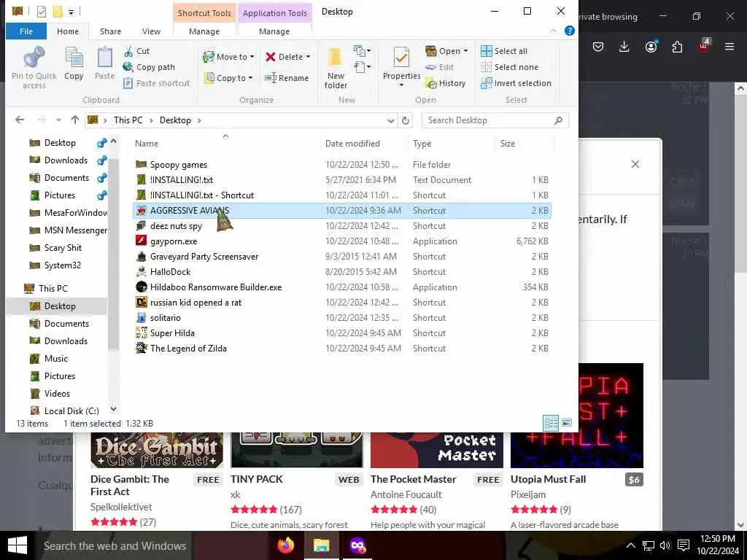This screenshot has height=560, width=747.
Task: Expand address bar history dropdown
Action: pos(391,120)
